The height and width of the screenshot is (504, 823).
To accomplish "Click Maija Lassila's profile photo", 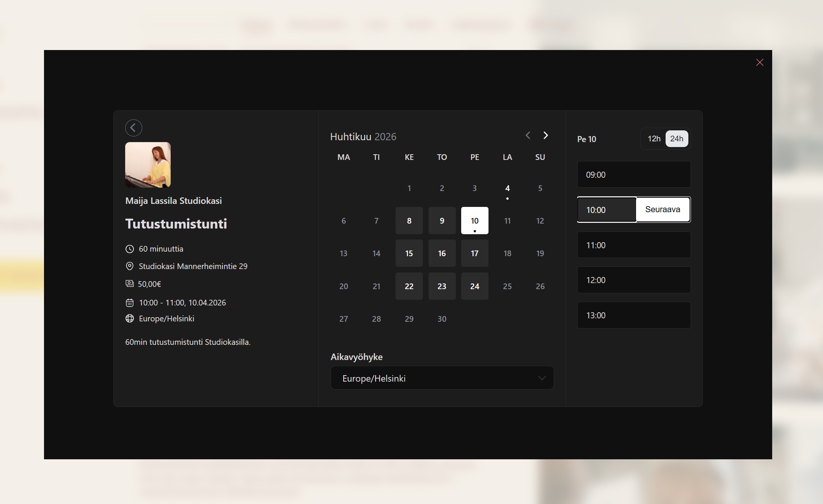I will (148, 165).
